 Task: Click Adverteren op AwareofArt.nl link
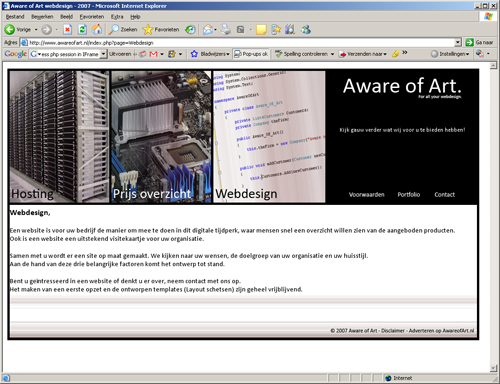point(441,331)
